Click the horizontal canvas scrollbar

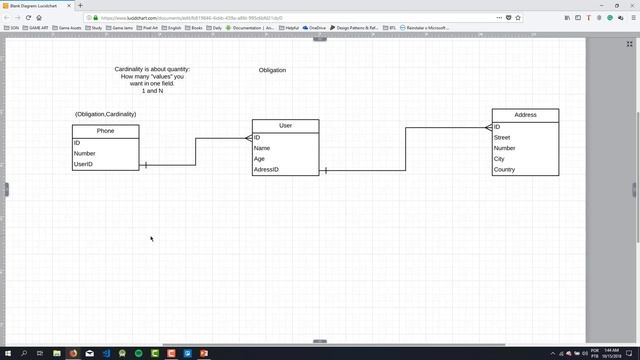pyautogui.click(x=334, y=344)
